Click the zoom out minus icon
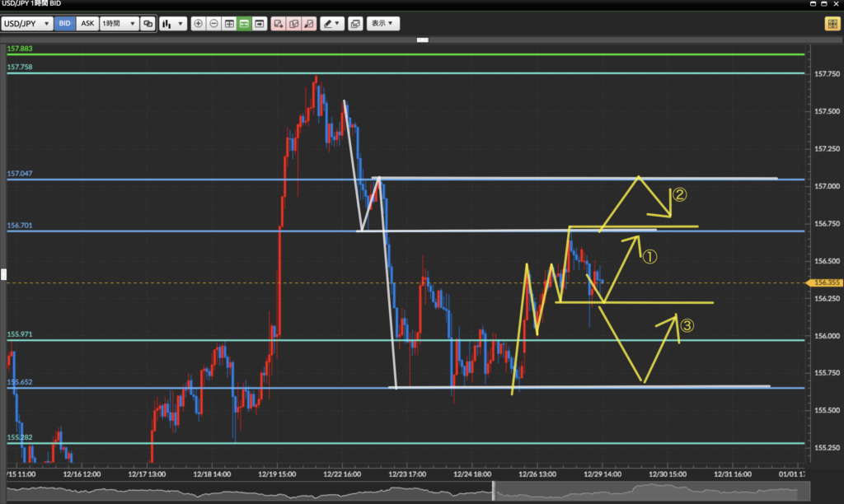Viewport: 844px width, 504px height. [213, 24]
